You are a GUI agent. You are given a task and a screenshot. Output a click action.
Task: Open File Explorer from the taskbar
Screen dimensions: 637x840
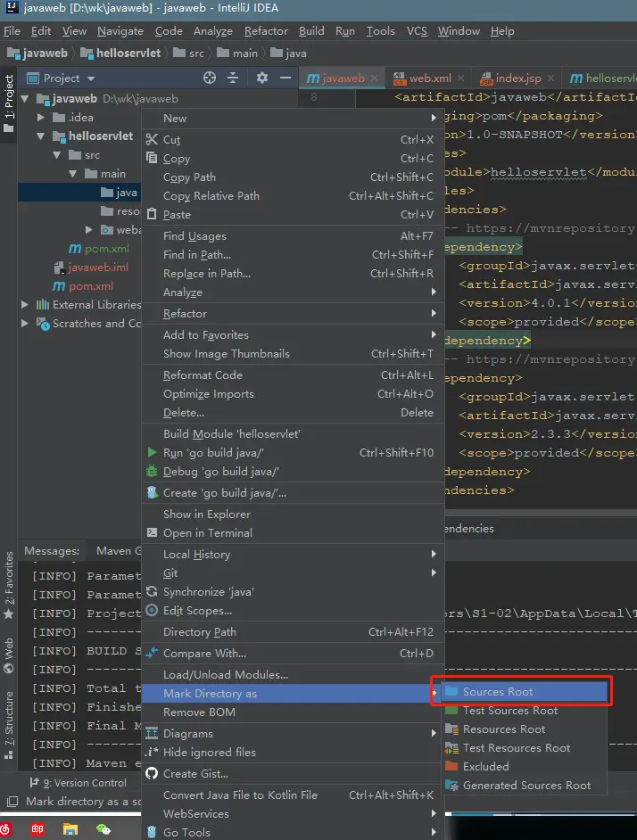(x=70, y=829)
